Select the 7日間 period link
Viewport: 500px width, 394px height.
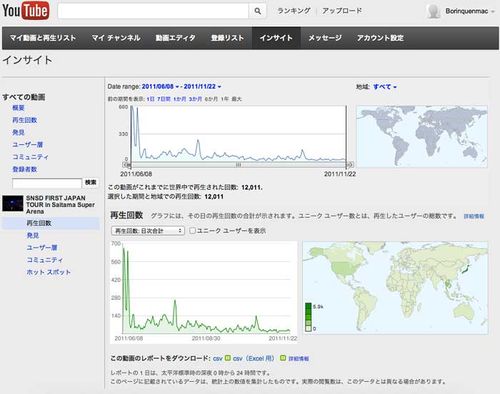(x=164, y=99)
